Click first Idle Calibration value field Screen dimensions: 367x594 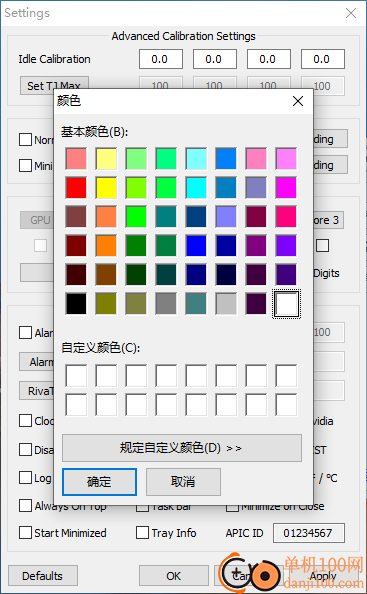tap(161, 59)
